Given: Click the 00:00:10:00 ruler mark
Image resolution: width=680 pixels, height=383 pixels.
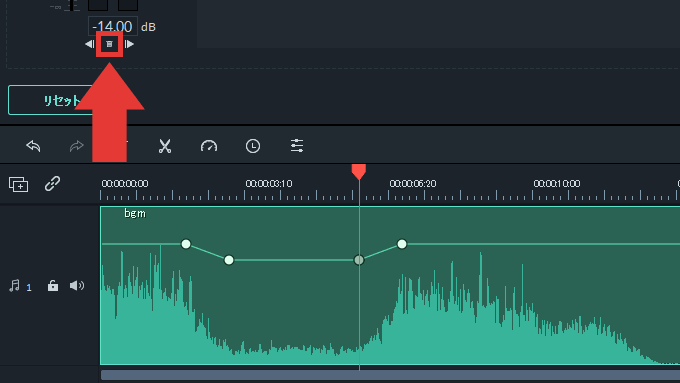Looking at the screenshot, I should tap(557, 183).
